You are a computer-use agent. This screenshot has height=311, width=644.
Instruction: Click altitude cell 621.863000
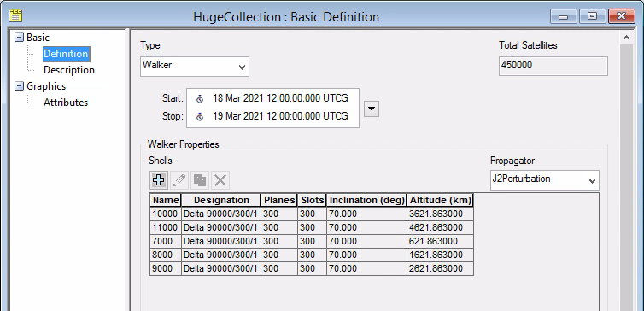click(x=440, y=241)
